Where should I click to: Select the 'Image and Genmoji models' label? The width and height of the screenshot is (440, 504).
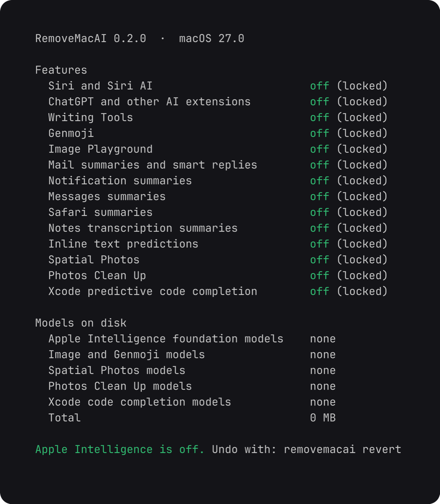[126, 355]
